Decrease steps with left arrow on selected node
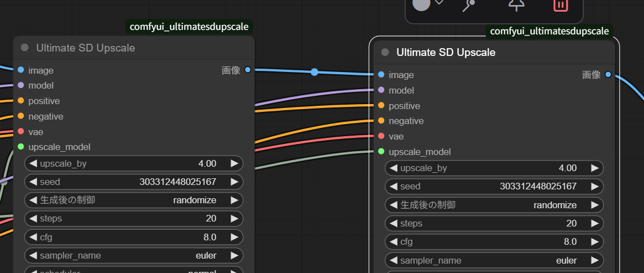This screenshot has width=644, height=273. point(394,223)
